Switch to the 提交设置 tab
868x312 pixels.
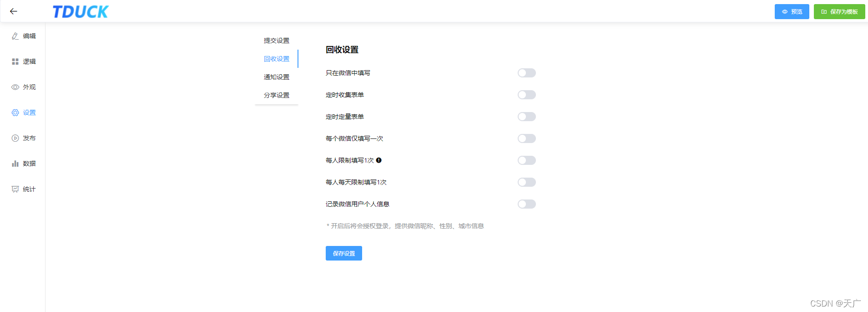pos(277,41)
